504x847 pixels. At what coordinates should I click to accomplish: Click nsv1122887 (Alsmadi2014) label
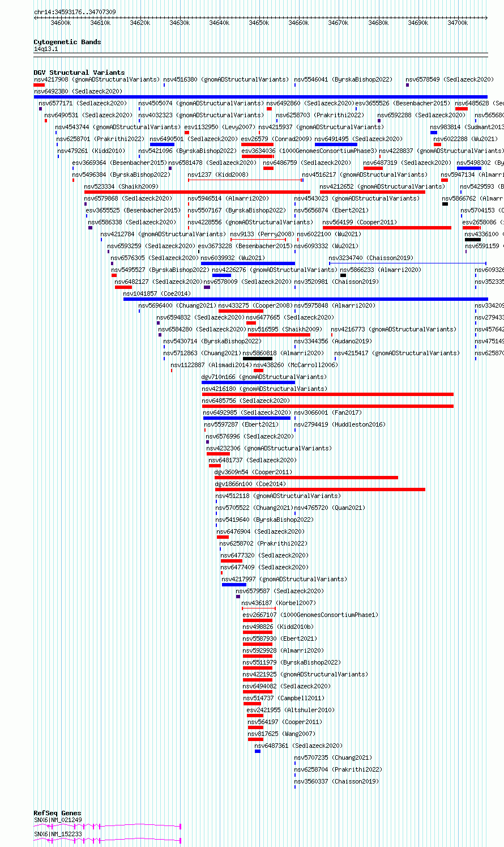210,365
